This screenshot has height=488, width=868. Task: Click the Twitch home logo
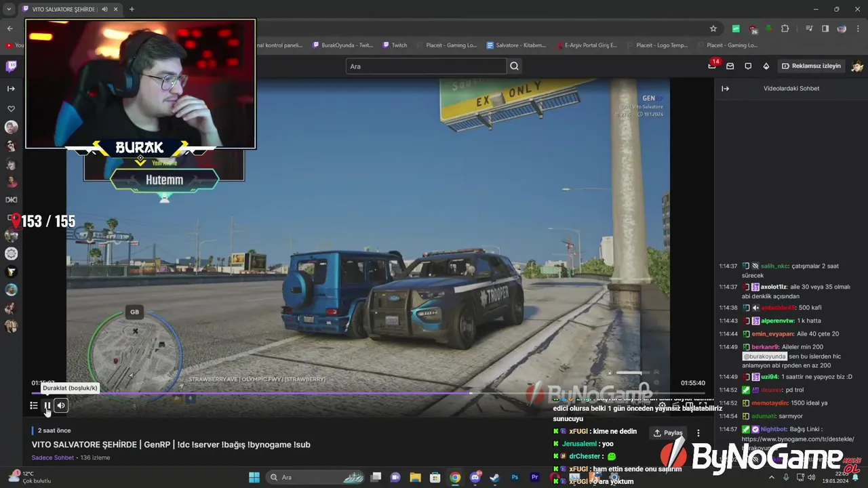12,66
